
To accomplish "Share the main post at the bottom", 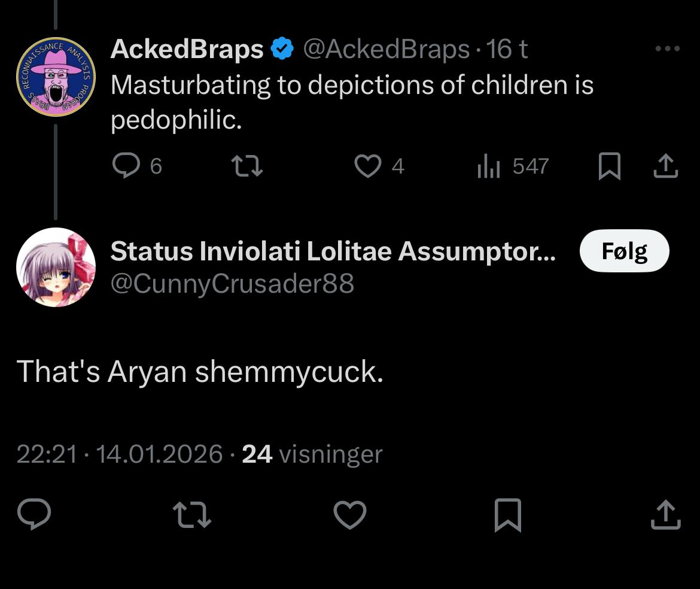I will [x=665, y=515].
